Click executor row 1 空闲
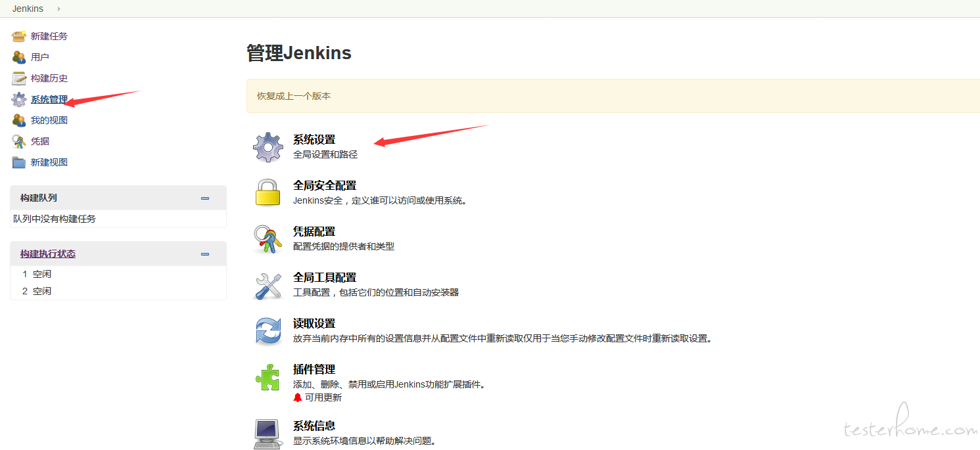 click(118, 274)
